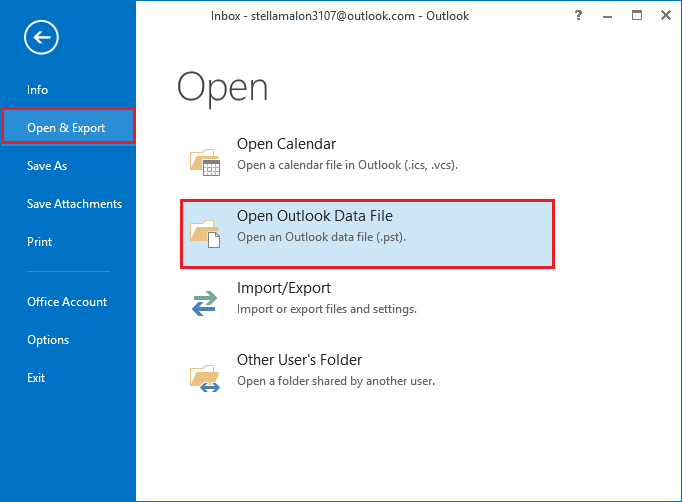Click the Open Calendar title
This screenshot has height=502, width=682.
(286, 144)
